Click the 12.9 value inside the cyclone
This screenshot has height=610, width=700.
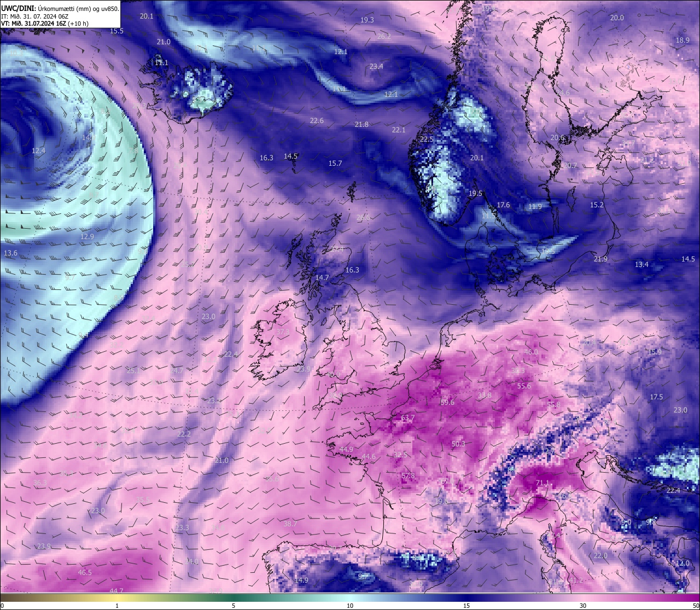[x=87, y=236]
